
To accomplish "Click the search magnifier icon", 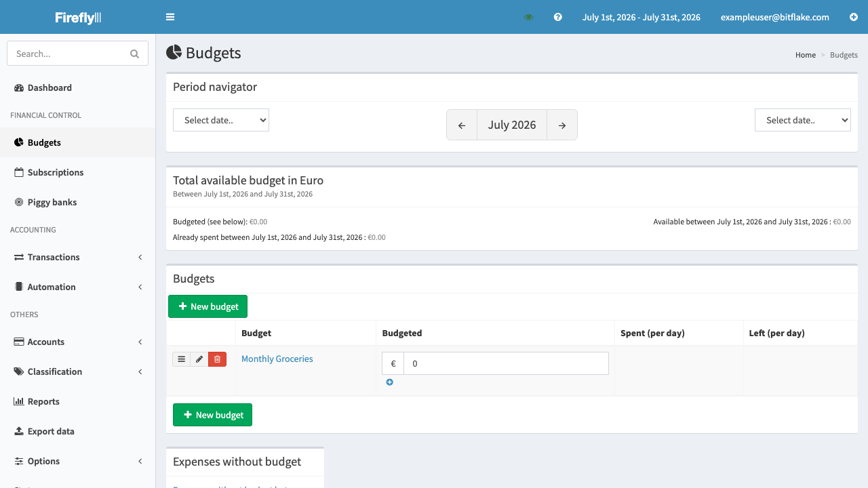I will [x=134, y=54].
